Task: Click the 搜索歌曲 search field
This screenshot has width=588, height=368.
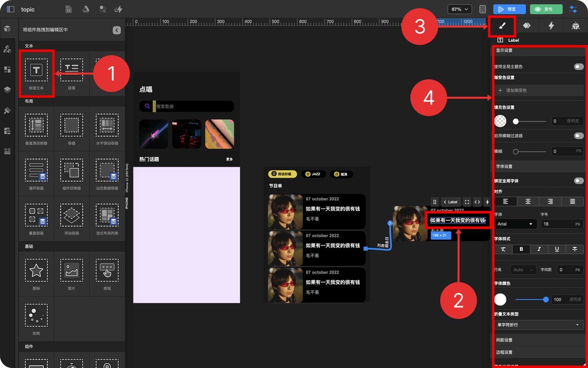Action: pos(187,106)
